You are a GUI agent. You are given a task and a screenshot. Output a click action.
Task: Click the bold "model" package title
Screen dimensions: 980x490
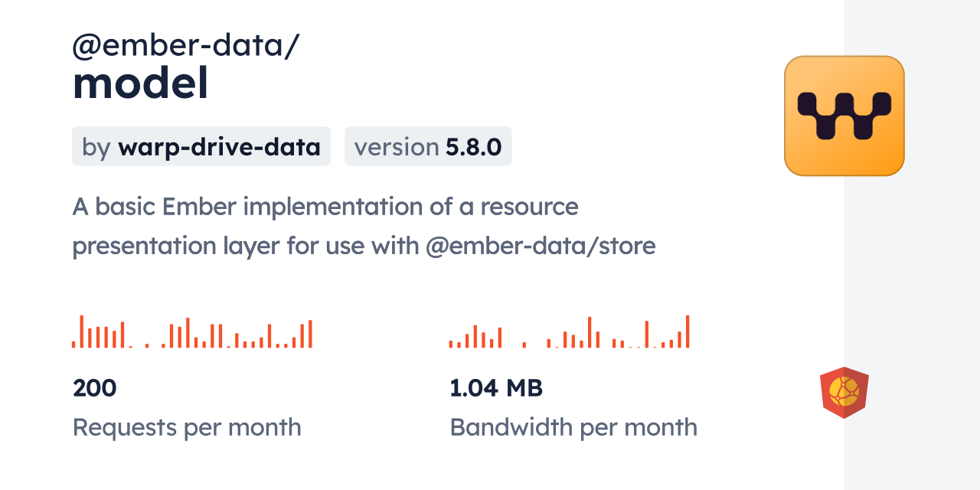140,84
